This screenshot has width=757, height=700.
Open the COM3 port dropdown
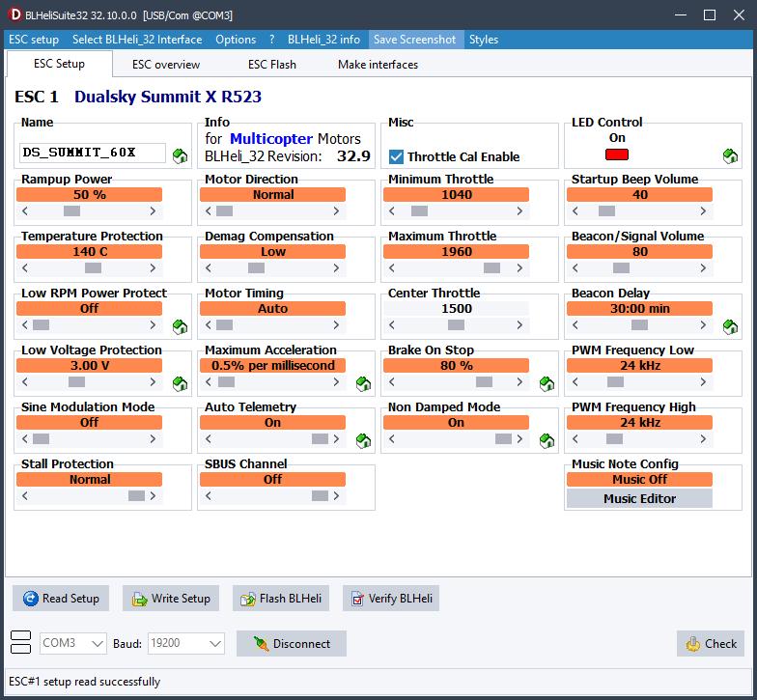point(73,643)
